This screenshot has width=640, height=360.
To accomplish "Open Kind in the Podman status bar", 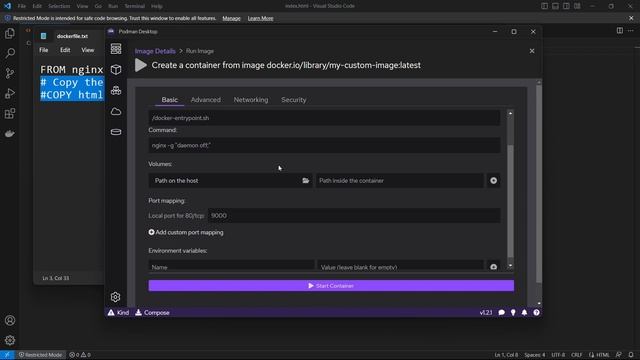I will tap(119, 313).
